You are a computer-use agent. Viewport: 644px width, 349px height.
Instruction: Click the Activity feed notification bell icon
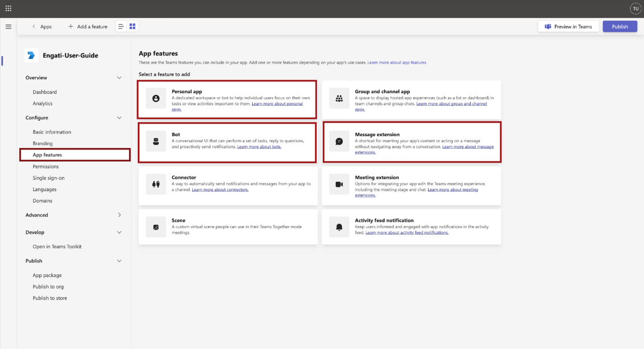point(339,227)
